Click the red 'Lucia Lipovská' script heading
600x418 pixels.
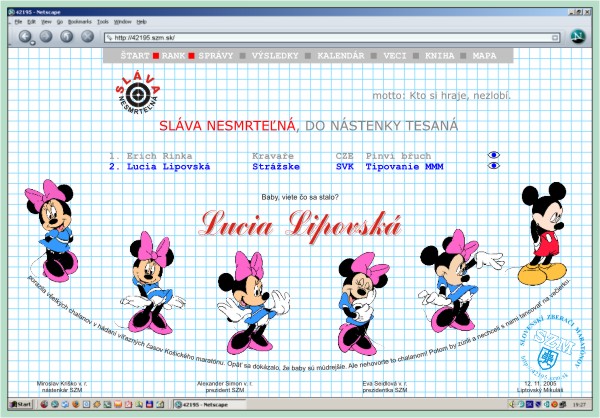[301, 227]
